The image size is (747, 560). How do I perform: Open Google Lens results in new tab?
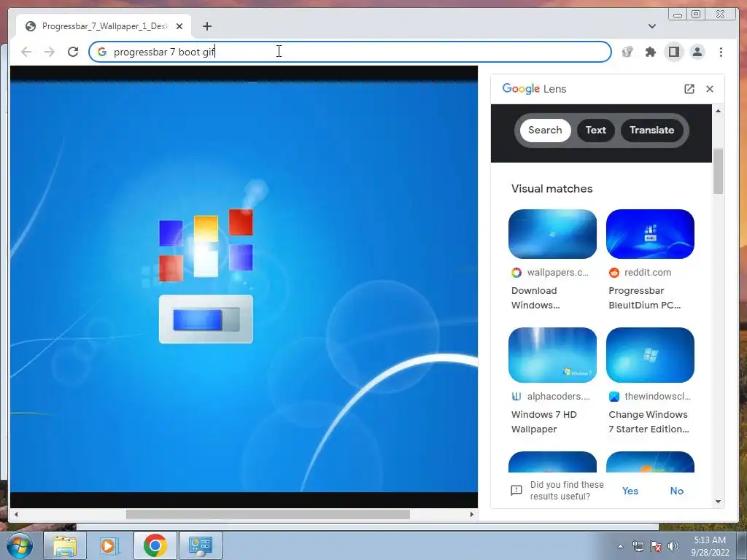click(x=689, y=88)
